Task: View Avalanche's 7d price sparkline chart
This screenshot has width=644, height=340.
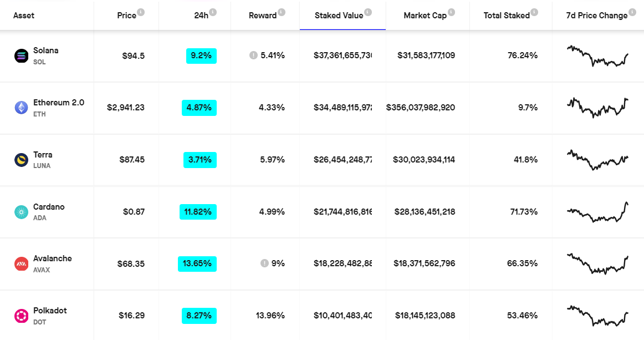Action: tap(597, 264)
